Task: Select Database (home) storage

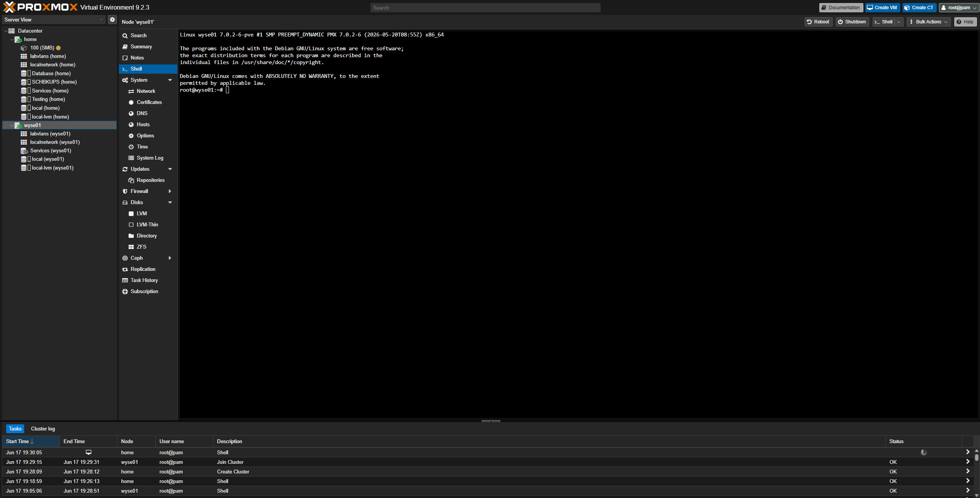Action: point(51,73)
